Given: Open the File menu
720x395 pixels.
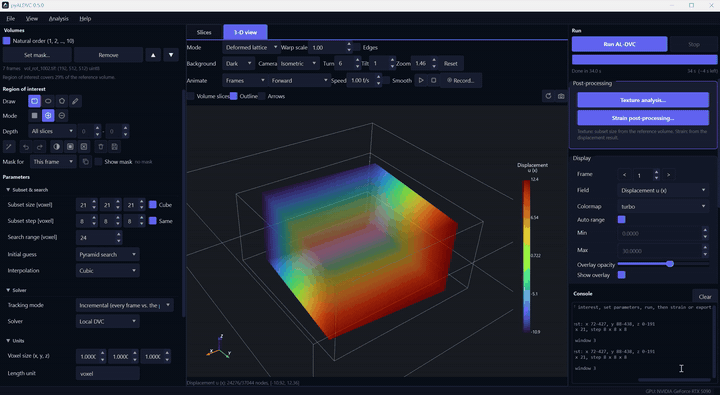Looking at the screenshot, I should 11,18.
